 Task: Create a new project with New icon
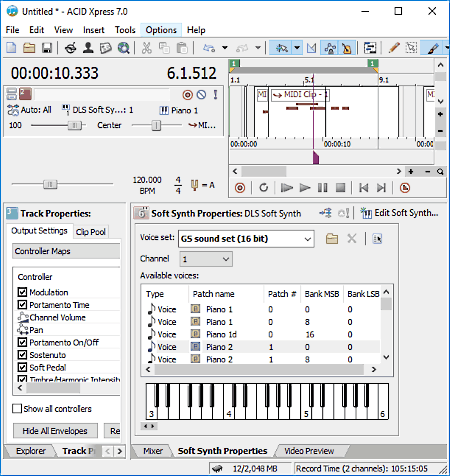11,48
